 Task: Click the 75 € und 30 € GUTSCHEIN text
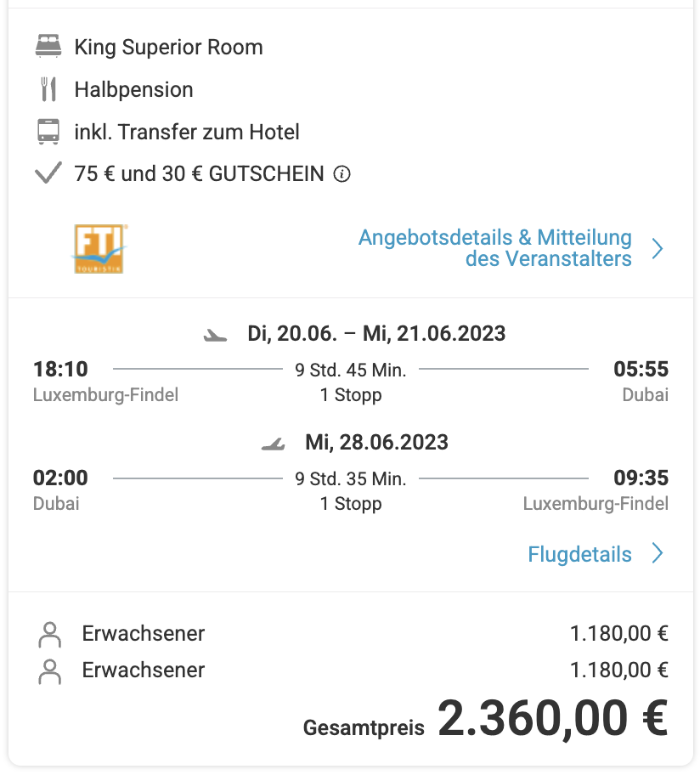point(199,174)
